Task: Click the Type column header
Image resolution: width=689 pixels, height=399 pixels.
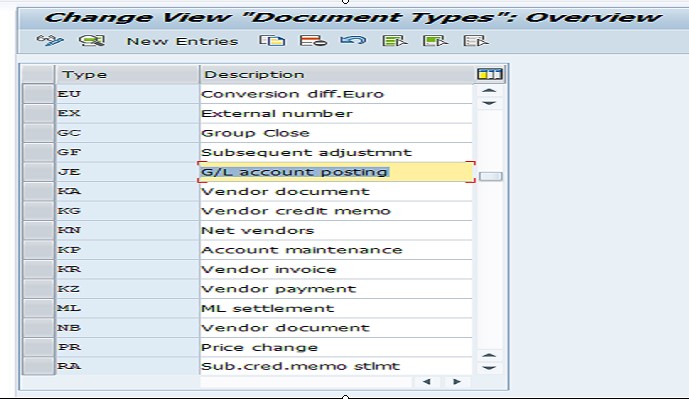Action: click(127, 74)
